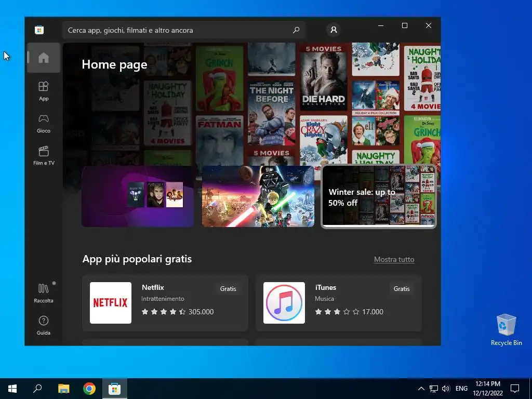Open the Windows Start menu
Viewport: 532px width, 399px height.
tap(12, 389)
